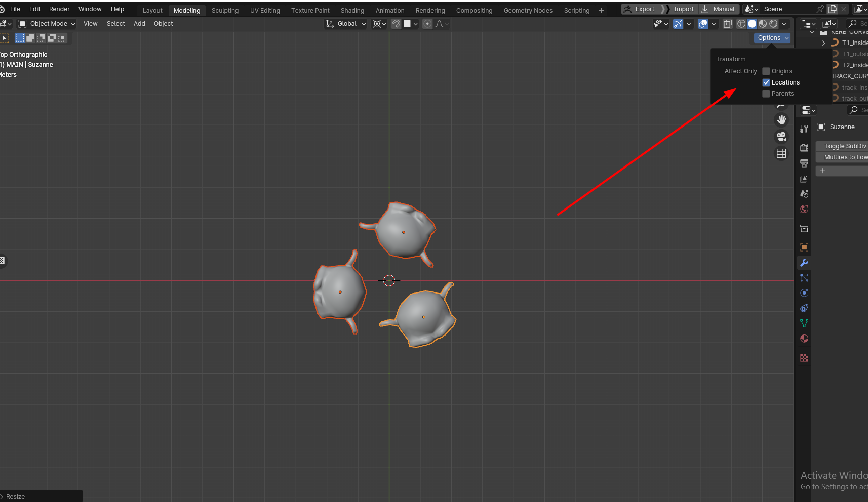Open the Scene properties tab
Screen dimensions: 868x502
pos(804,194)
